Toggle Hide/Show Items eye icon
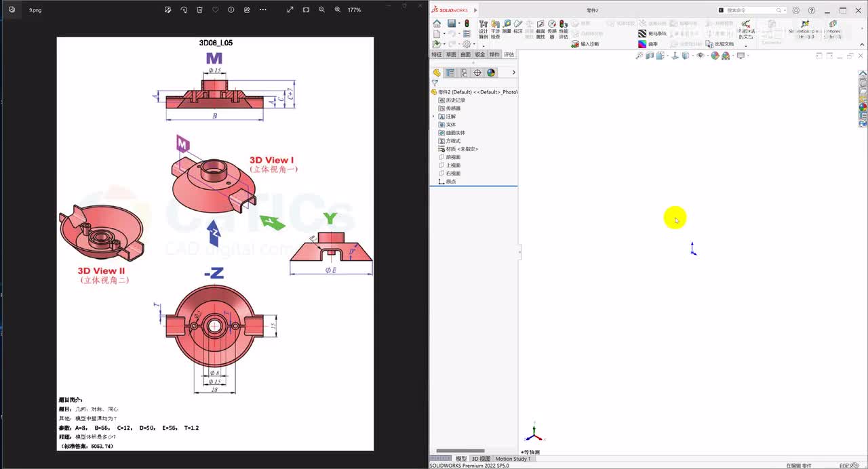This screenshot has width=868, height=469. (x=701, y=56)
